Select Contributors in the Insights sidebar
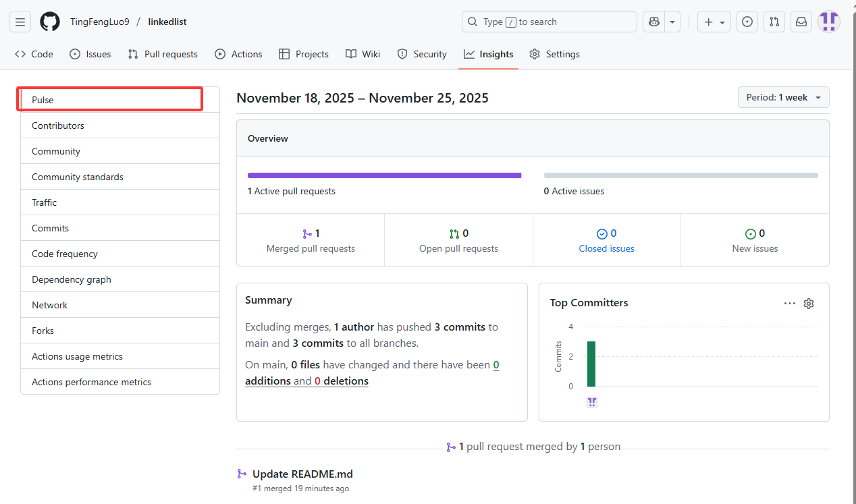Viewport: 856px width, 504px height. pyautogui.click(x=58, y=125)
